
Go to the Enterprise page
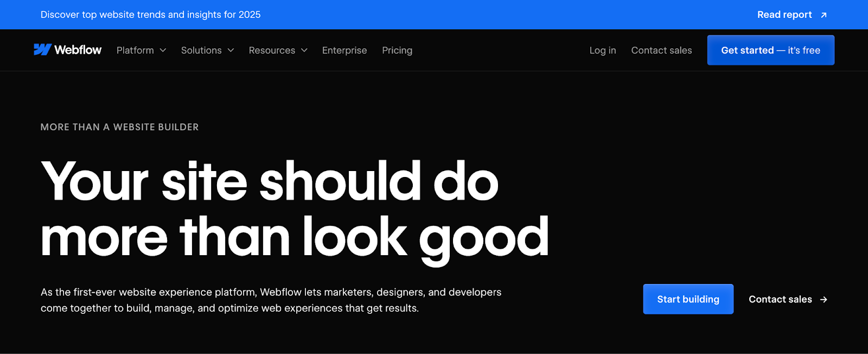pos(344,50)
